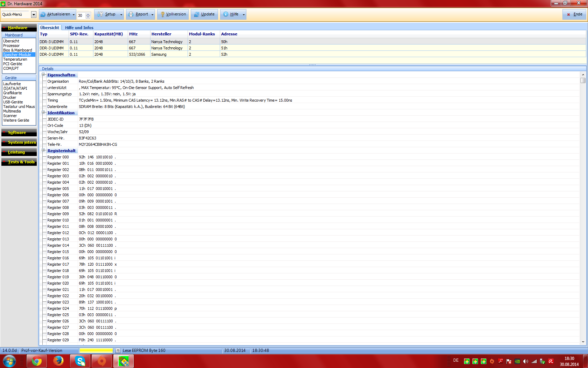Click the DE language indicator in tray

point(456,360)
